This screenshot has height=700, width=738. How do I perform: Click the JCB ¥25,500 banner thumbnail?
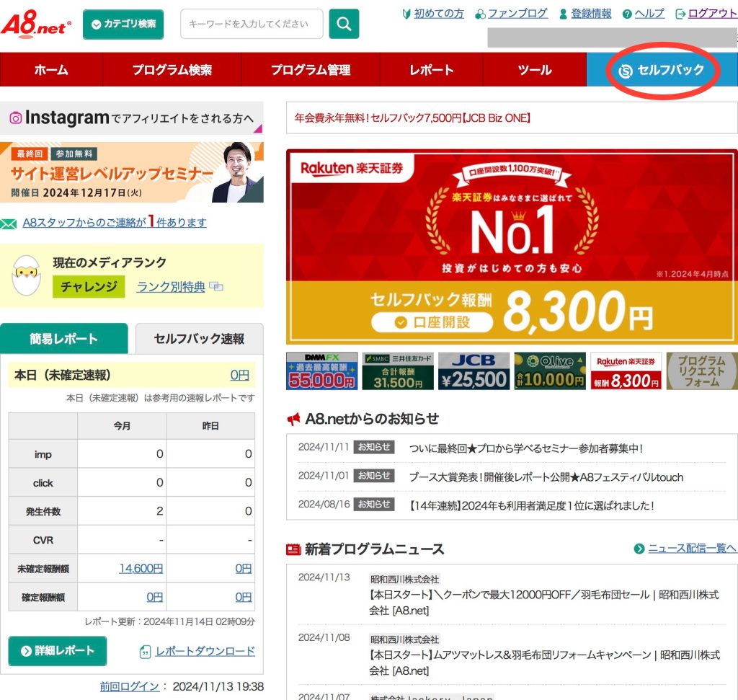474,371
